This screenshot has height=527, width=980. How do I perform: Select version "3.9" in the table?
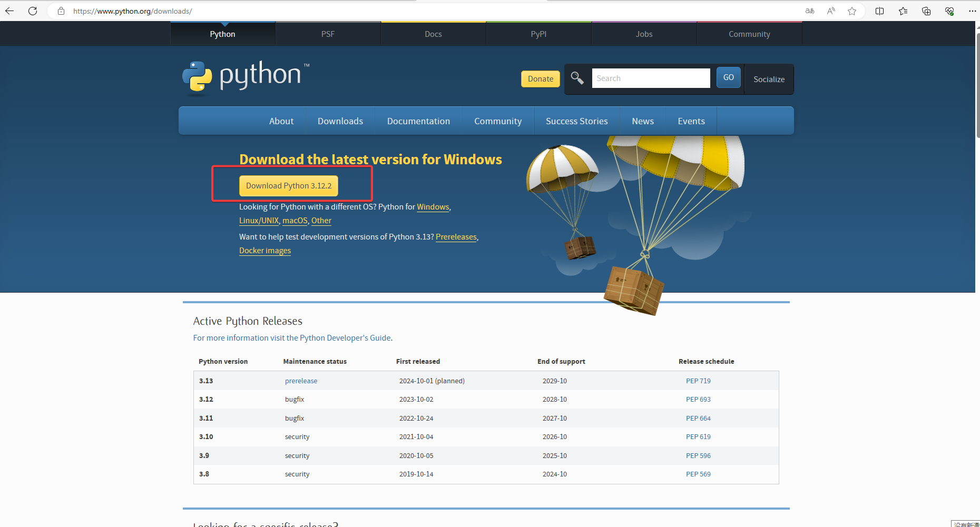204,455
